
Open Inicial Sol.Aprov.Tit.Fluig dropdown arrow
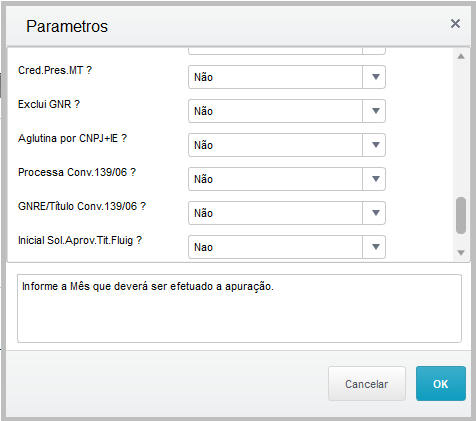point(374,247)
